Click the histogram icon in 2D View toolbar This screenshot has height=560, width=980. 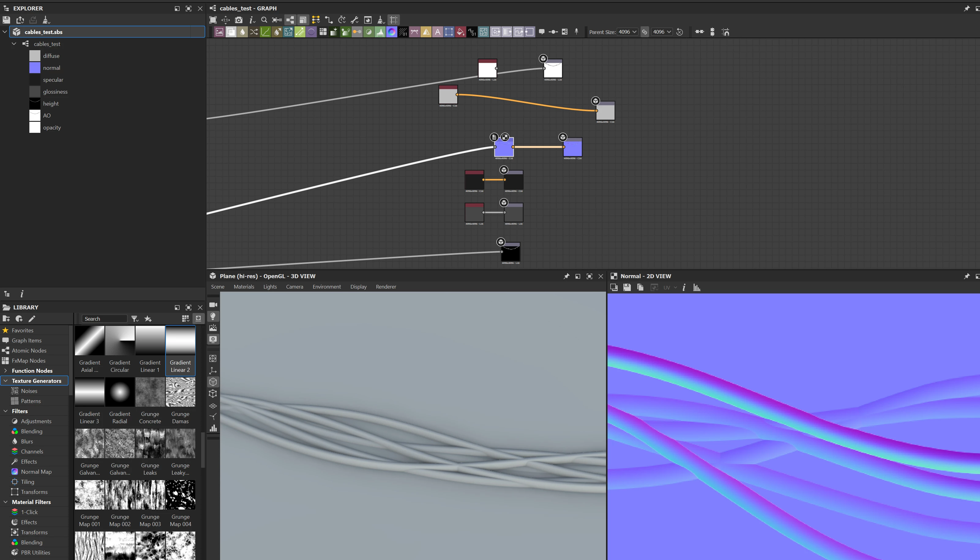pyautogui.click(x=697, y=287)
